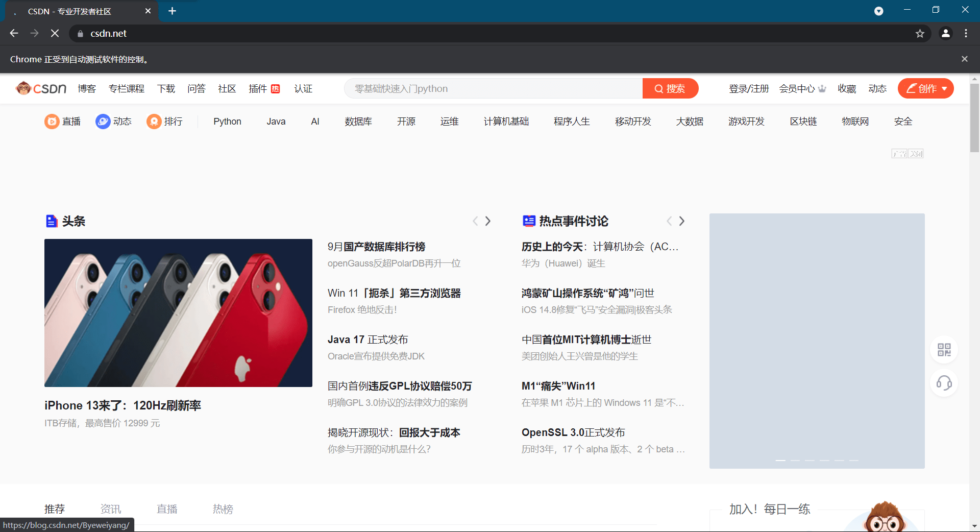980x532 pixels.
Task: Switch to the 资讯 feed tab
Action: point(111,509)
